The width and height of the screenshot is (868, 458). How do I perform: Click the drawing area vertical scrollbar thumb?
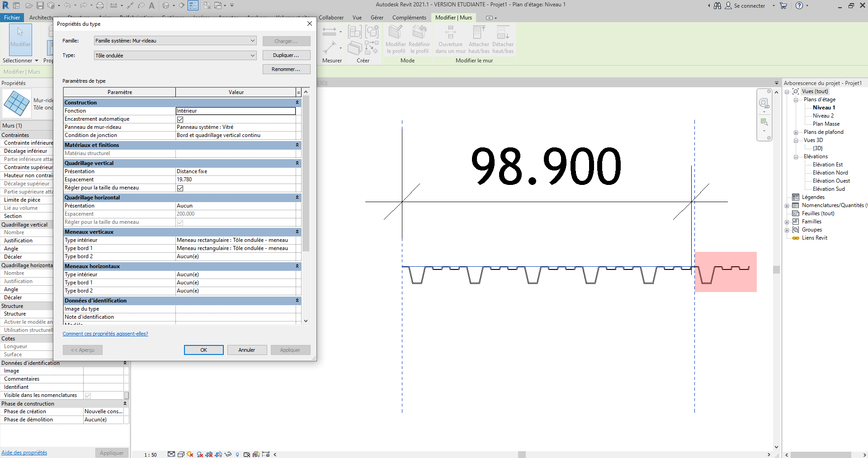point(777,269)
